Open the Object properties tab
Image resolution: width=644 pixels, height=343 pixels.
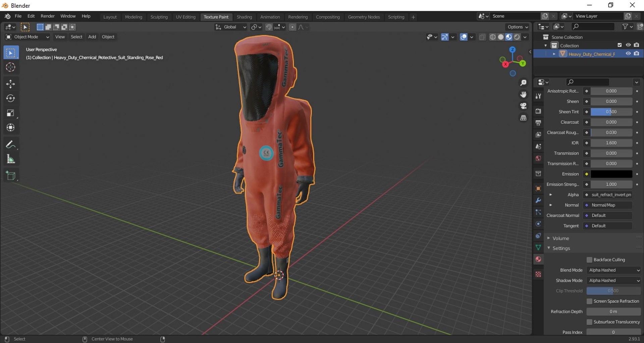coord(538,188)
